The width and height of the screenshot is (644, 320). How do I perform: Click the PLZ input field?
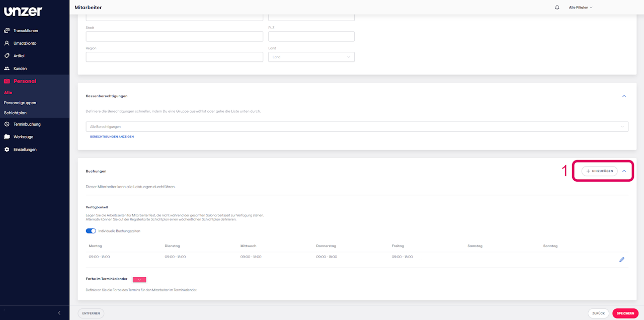311,37
